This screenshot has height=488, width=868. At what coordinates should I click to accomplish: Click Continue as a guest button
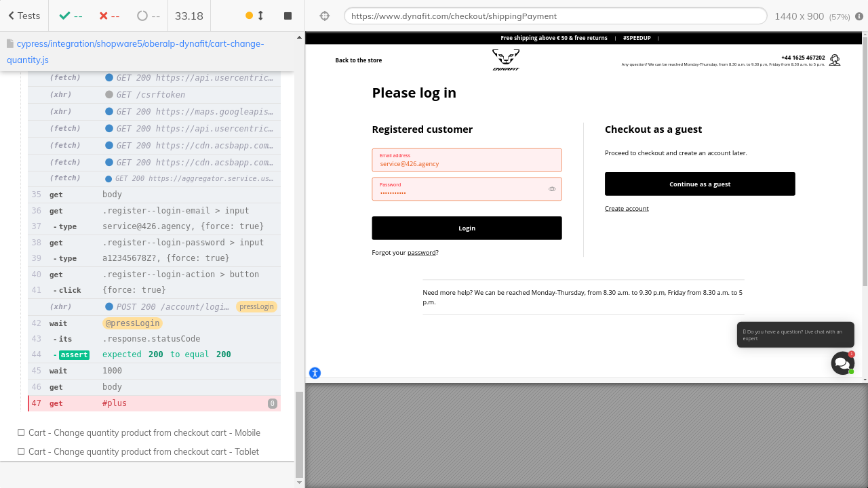700,184
